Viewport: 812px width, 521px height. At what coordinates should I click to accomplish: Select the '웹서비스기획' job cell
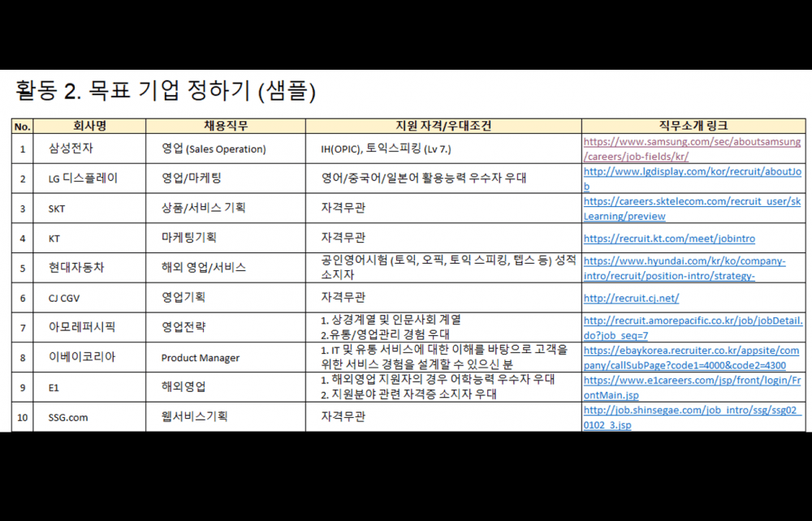point(226,417)
